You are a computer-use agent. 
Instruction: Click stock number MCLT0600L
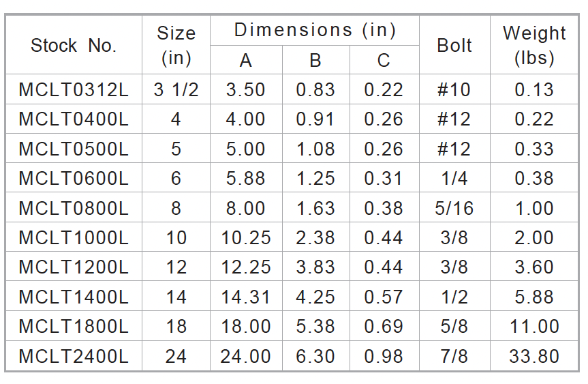[x=74, y=178]
